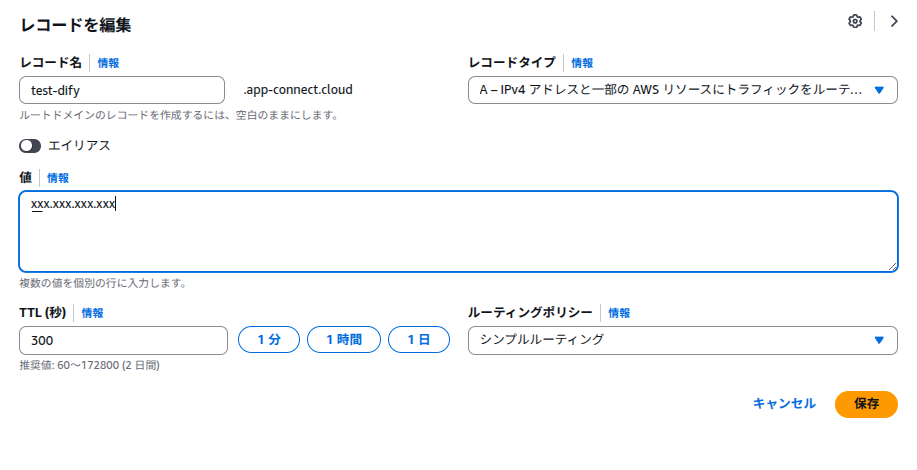Grab the resize handle of 値 textarea
This screenshot has width=917, height=470.
(x=891, y=265)
